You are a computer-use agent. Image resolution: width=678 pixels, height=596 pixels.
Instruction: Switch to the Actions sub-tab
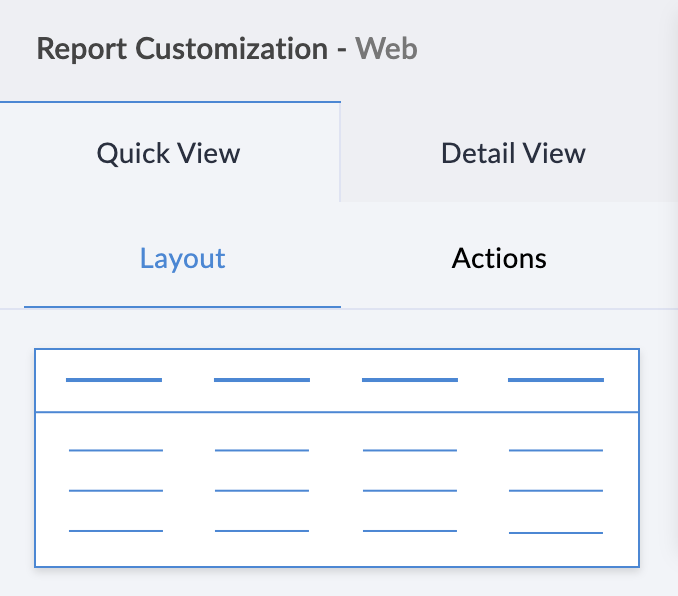[499, 259]
